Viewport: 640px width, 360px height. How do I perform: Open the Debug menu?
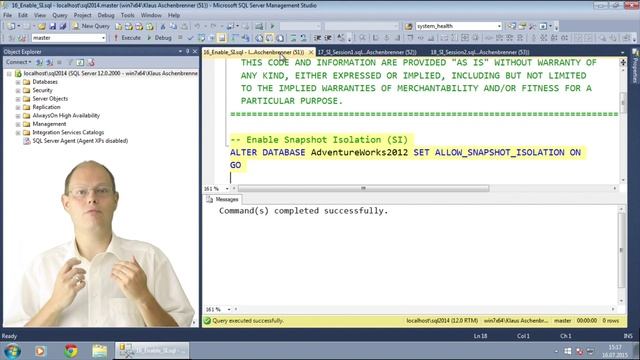[x=106, y=15]
